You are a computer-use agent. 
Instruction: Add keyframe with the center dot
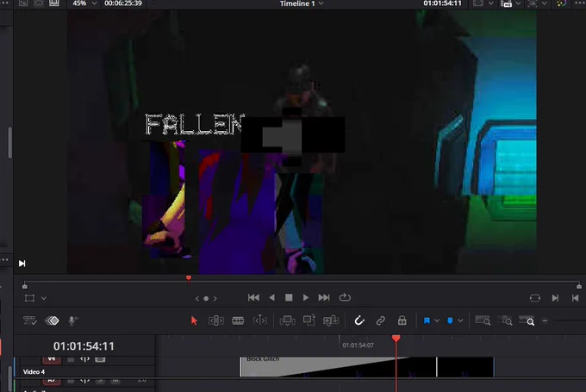pos(206,298)
